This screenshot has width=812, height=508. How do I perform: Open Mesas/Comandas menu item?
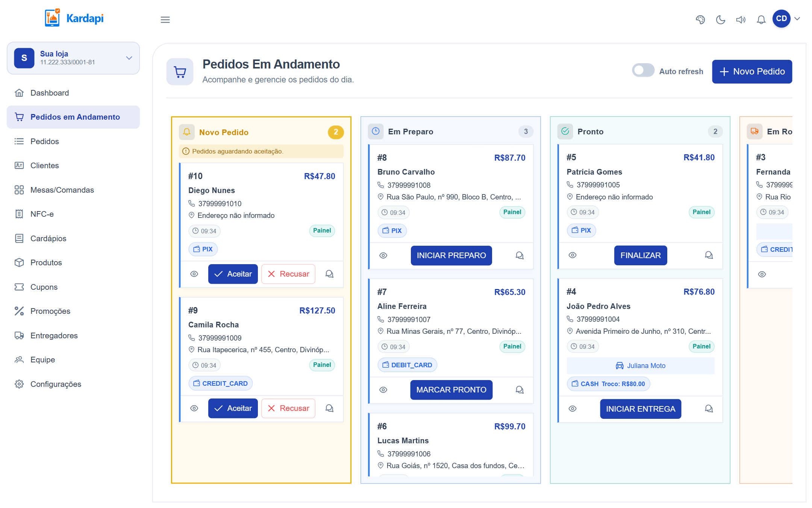click(73, 190)
